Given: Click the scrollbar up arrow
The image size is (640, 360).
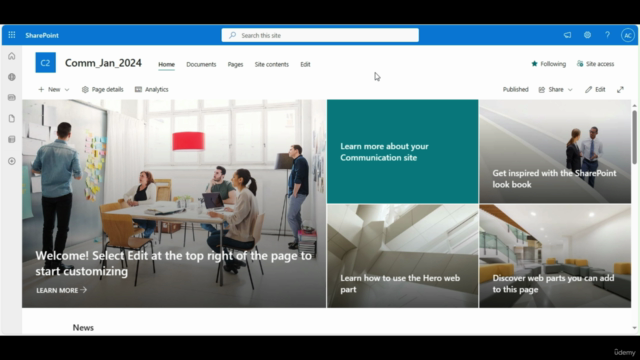Looking at the screenshot, I should (634, 106).
